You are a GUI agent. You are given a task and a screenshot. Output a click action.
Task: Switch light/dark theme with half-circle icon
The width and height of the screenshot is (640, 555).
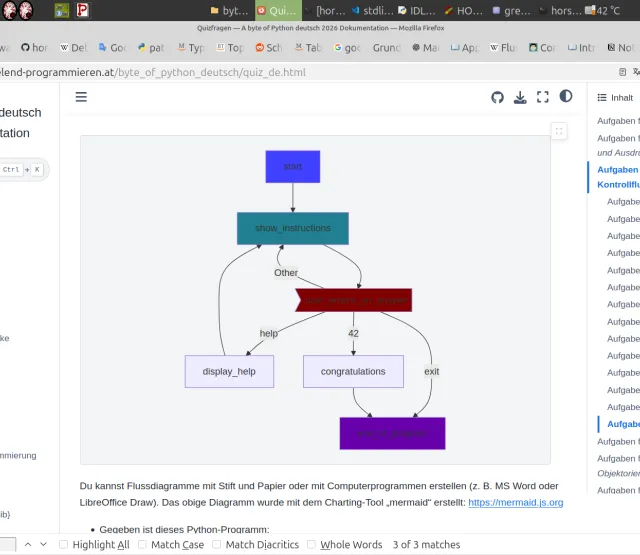pyautogui.click(x=566, y=96)
